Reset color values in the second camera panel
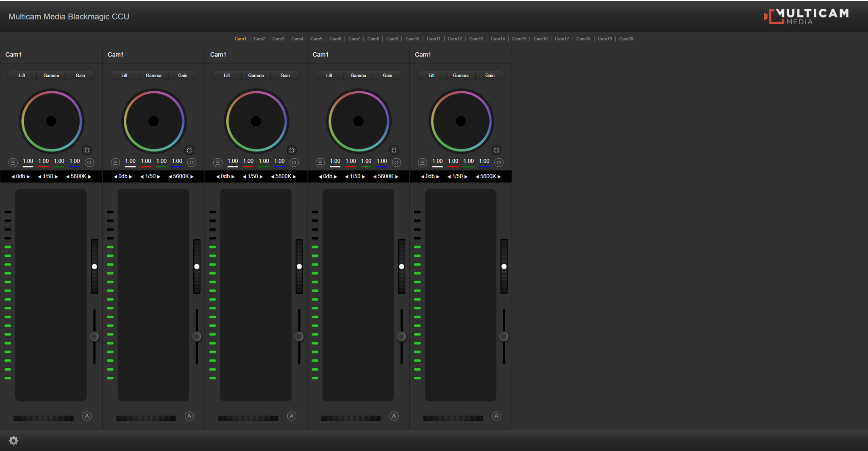 tap(192, 162)
